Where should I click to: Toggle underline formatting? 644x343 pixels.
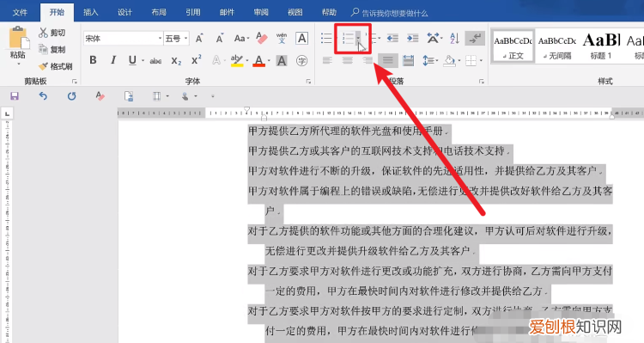click(x=132, y=60)
